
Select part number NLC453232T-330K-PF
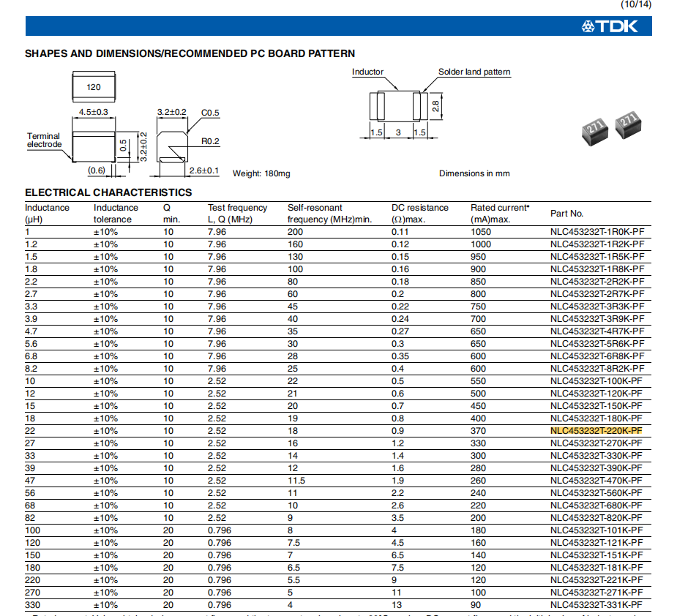[596, 456]
